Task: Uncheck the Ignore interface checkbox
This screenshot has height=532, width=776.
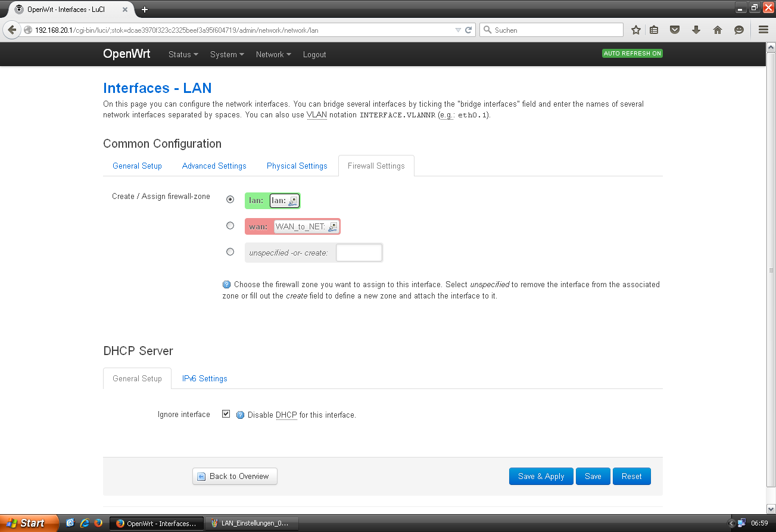Action: pos(226,414)
